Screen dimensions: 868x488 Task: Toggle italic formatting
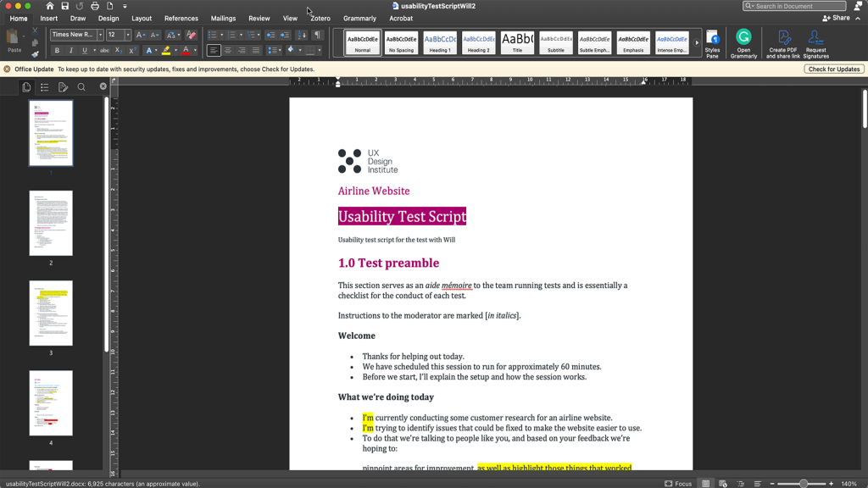tap(70, 50)
